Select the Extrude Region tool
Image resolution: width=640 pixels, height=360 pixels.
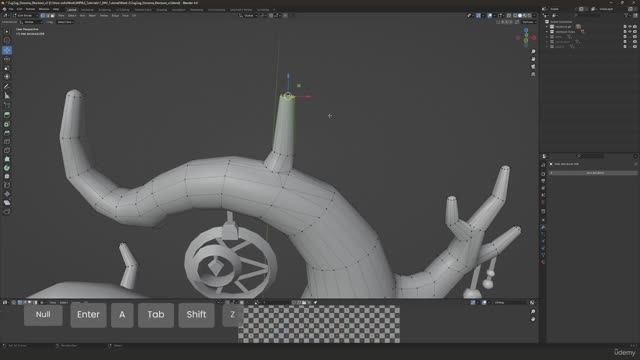point(7,115)
